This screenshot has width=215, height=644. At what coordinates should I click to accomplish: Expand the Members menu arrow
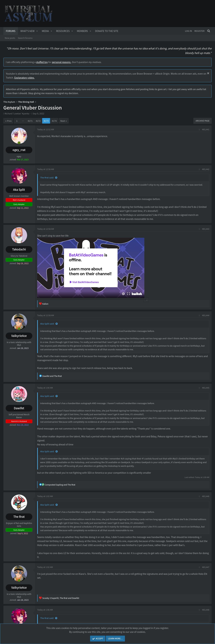click(x=90, y=31)
